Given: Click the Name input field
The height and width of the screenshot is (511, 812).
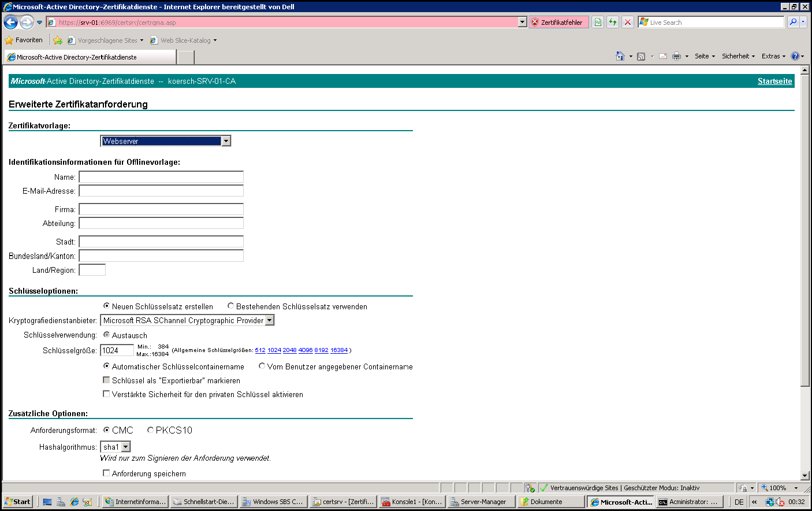Looking at the screenshot, I should [x=161, y=177].
